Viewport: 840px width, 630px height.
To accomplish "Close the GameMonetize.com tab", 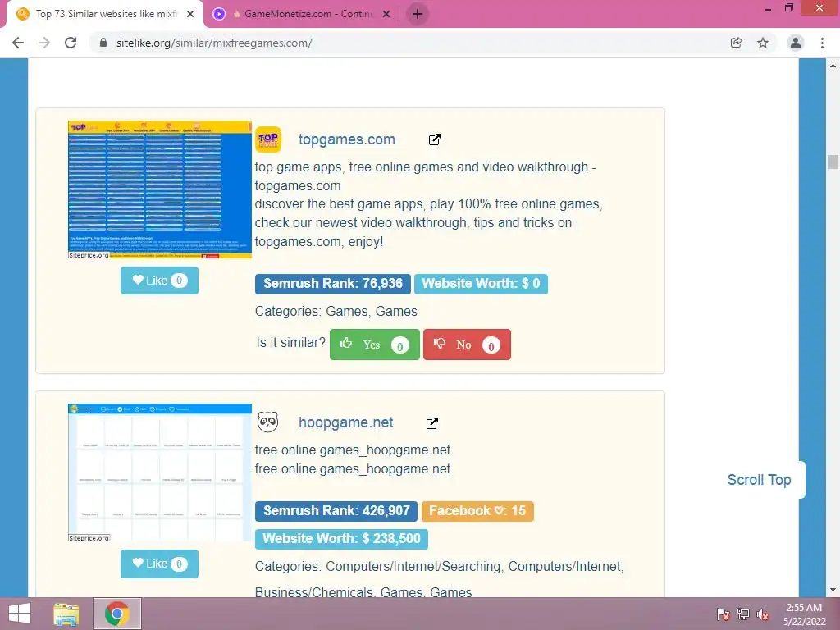I will pos(386,15).
